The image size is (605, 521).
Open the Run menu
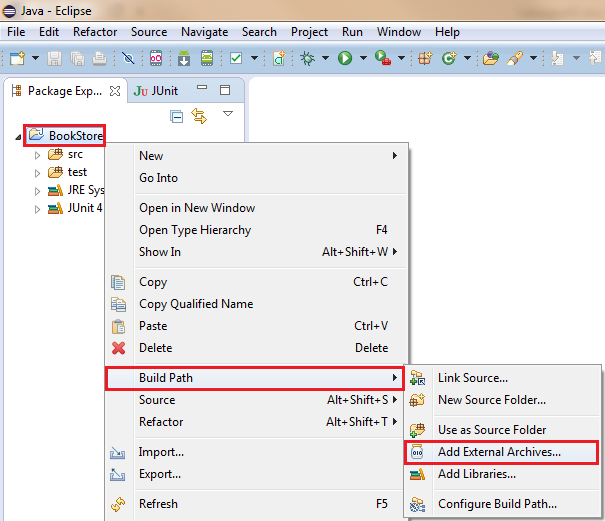[x=352, y=32]
